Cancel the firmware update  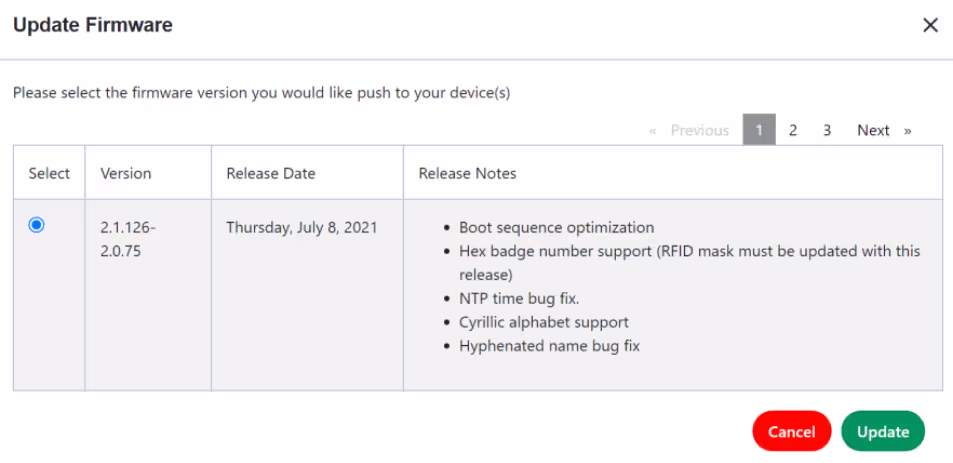point(791,431)
